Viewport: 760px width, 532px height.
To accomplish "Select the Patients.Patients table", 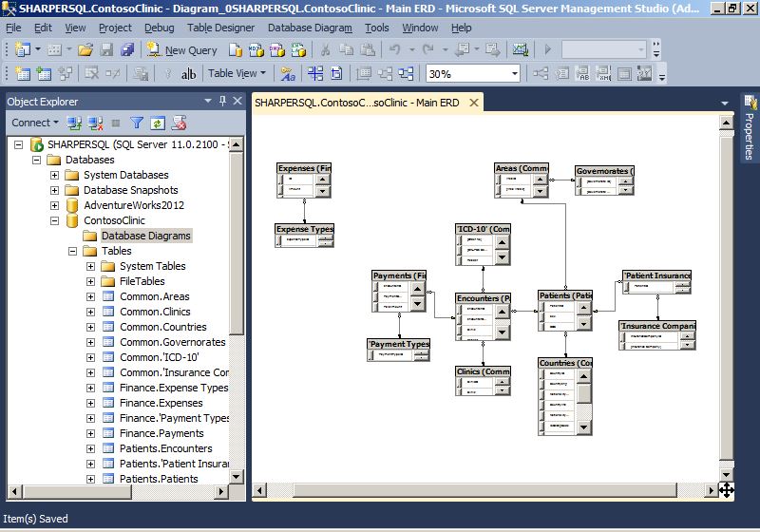I will pos(159,479).
